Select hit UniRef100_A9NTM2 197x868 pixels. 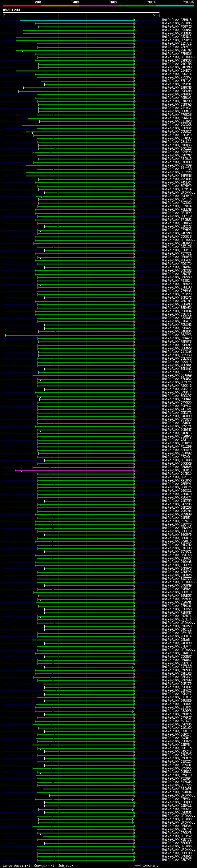click(177, 50)
